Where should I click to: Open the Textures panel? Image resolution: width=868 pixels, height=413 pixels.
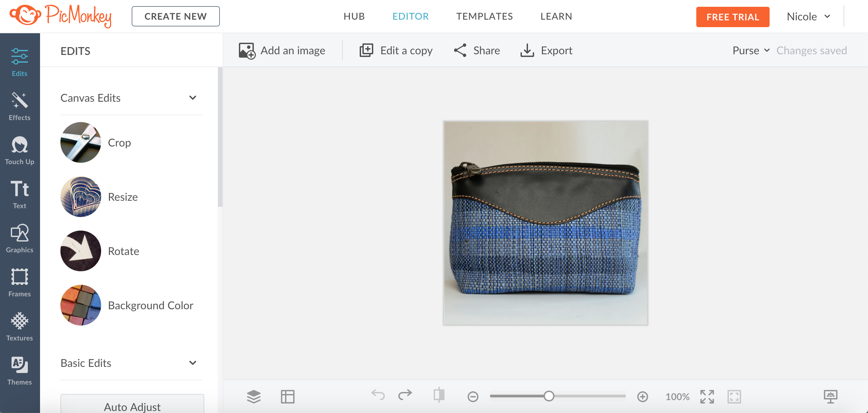tap(20, 327)
